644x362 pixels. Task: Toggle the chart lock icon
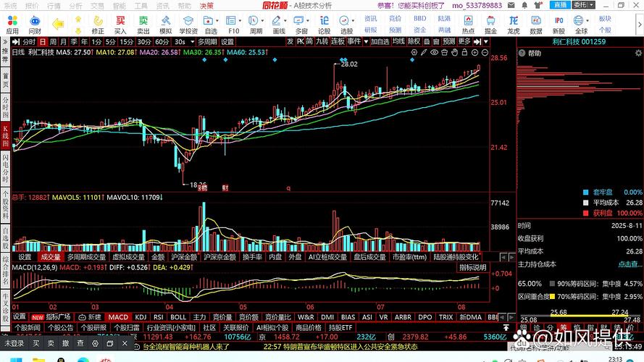(x=464, y=53)
